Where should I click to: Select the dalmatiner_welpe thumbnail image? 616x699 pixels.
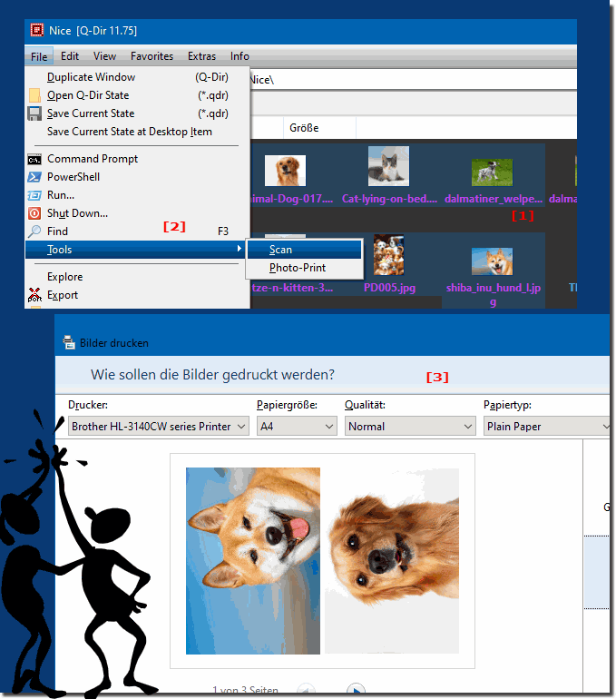[493, 172]
